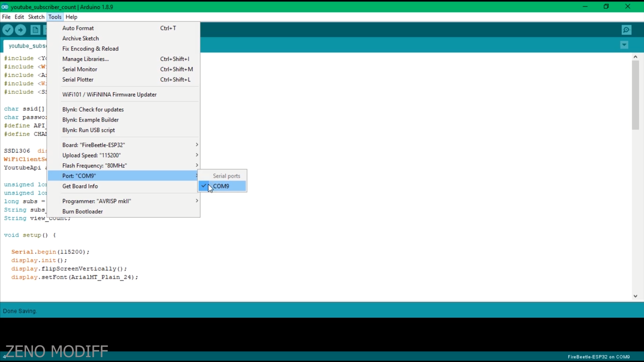Expand the Upload Speed 115200 submenu
Image resolution: width=644 pixels, height=362 pixels.
click(x=124, y=155)
